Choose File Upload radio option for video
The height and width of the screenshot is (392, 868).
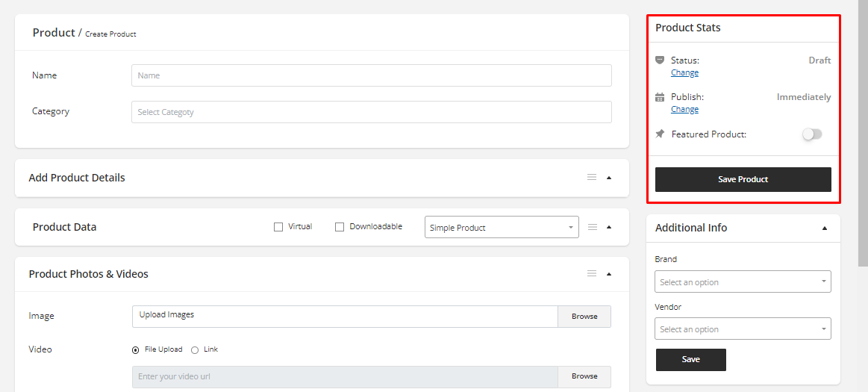pos(136,349)
